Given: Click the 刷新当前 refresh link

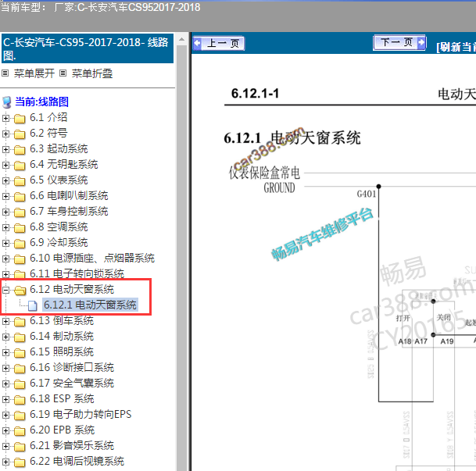Looking at the screenshot, I should pyautogui.click(x=456, y=47).
